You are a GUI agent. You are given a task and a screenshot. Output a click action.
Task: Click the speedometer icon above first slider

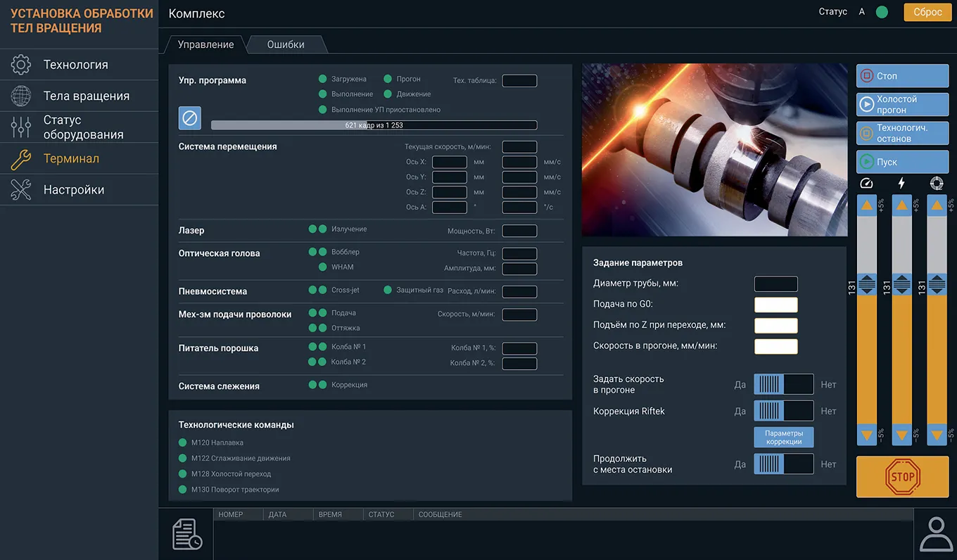click(x=866, y=183)
